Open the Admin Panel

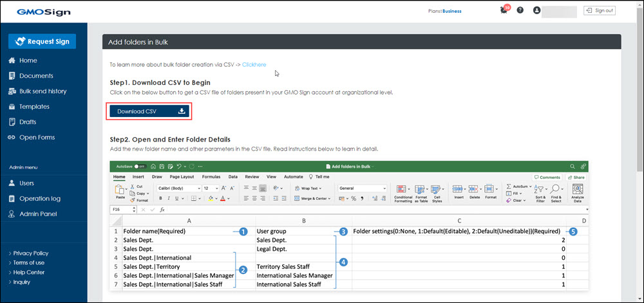pyautogui.click(x=33, y=214)
